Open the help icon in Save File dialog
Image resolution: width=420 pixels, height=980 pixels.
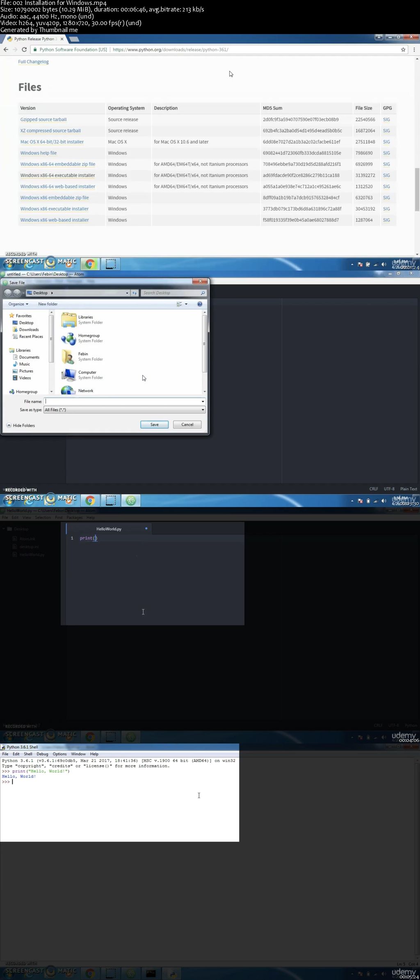coord(200,304)
